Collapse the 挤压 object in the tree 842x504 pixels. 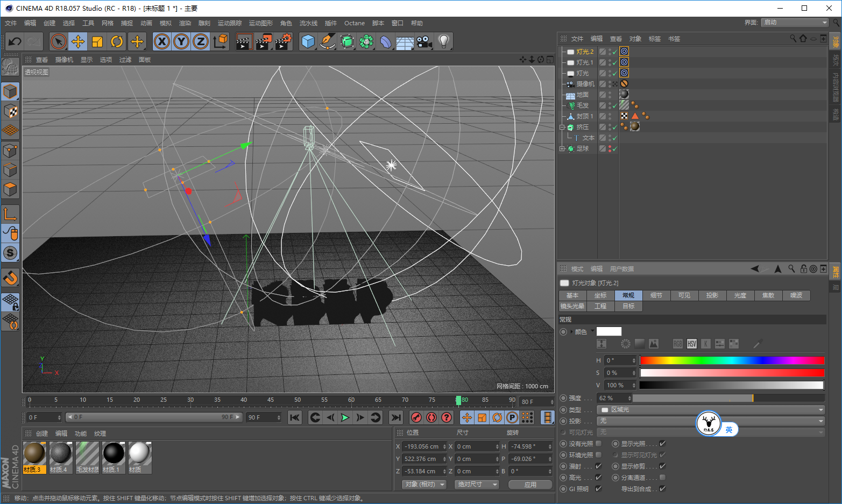pos(562,127)
